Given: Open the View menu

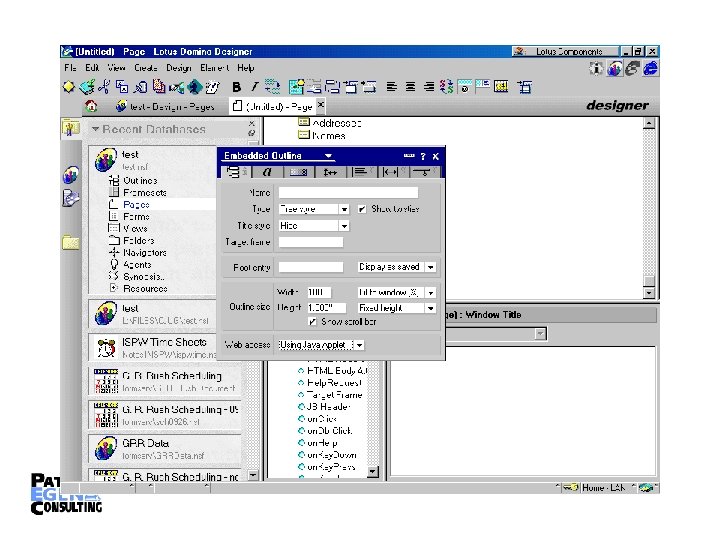Looking at the screenshot, I should coord(116,68).
